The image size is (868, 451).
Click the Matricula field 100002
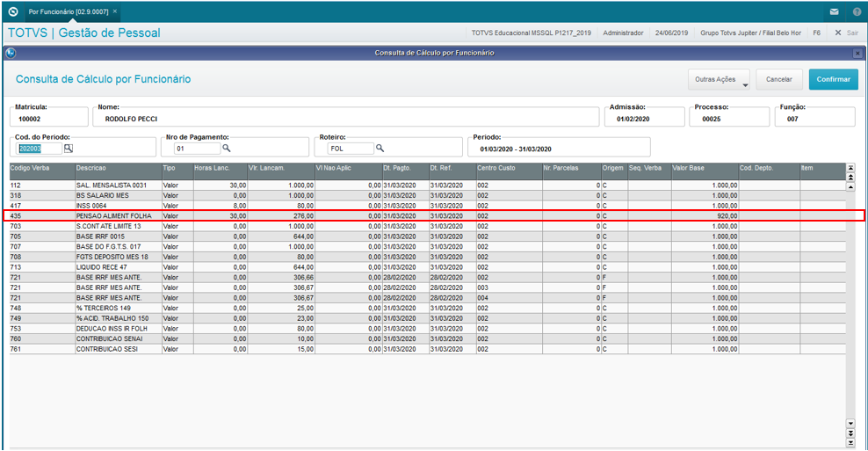pyautogui.click(x=48, y=119)
